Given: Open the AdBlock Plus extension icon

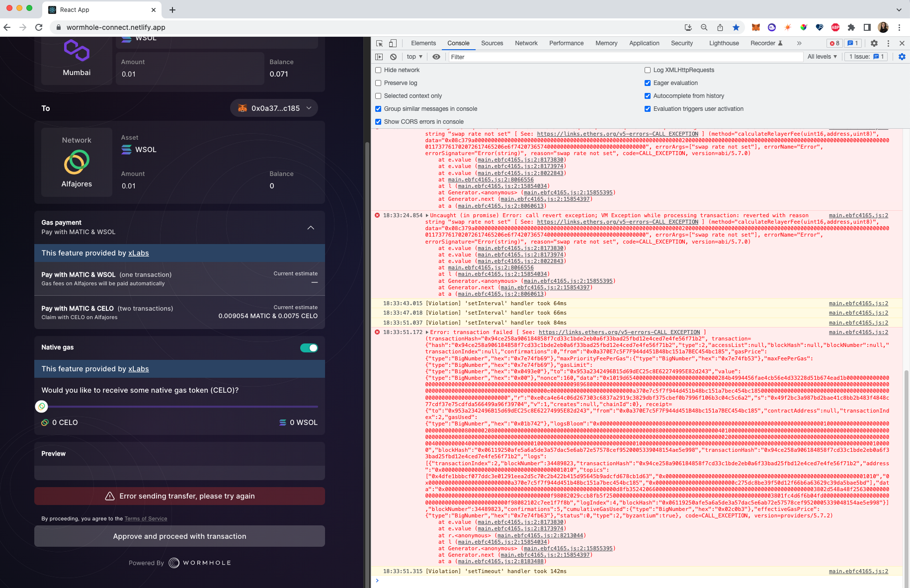Looking at the screenshot, I should pos(835,27).
